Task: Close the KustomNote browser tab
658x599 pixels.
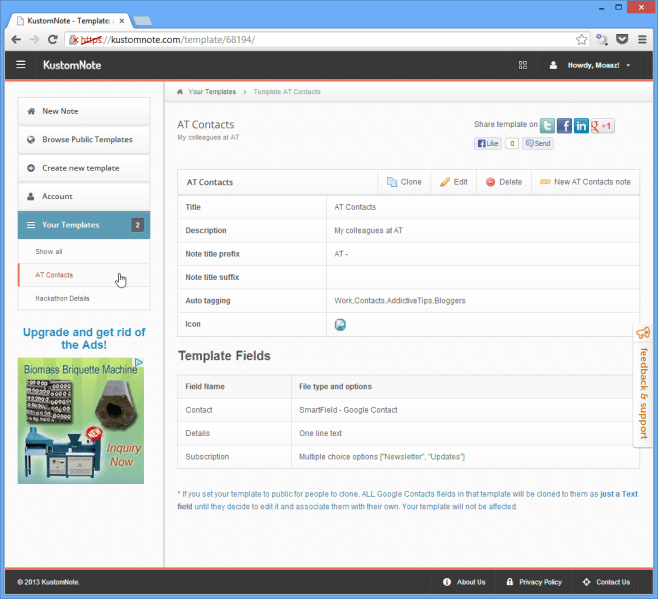Action: [122, 21]
